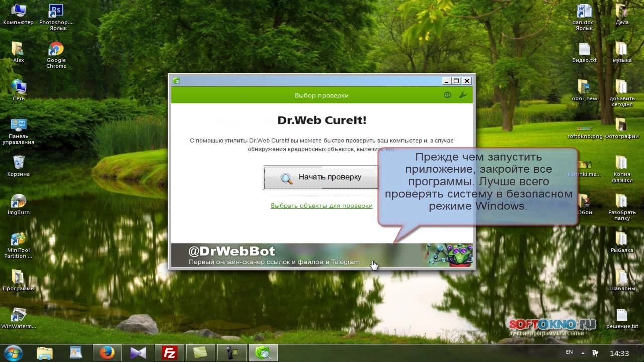Viewport: 644px width, 362px height.
Task: Switch to the camera recorder taskbar app
Action: tap(231, 353)
